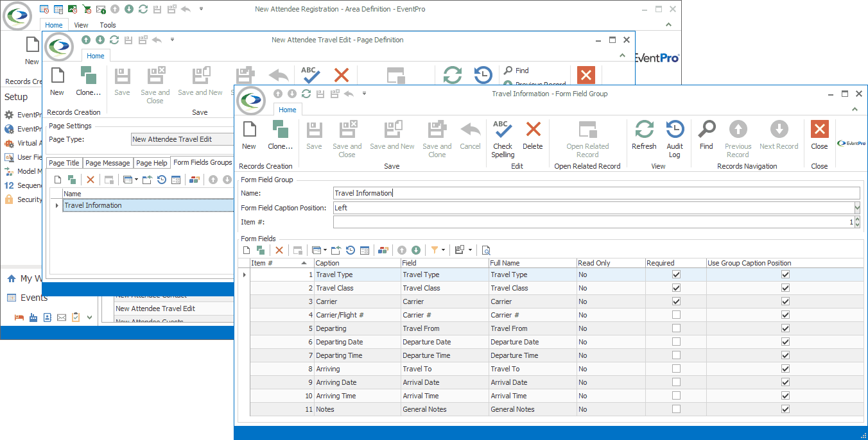Screen dimensions: 868x440
Task: Click New in the Travel Information ribbon
Action: tap(249, 135)
